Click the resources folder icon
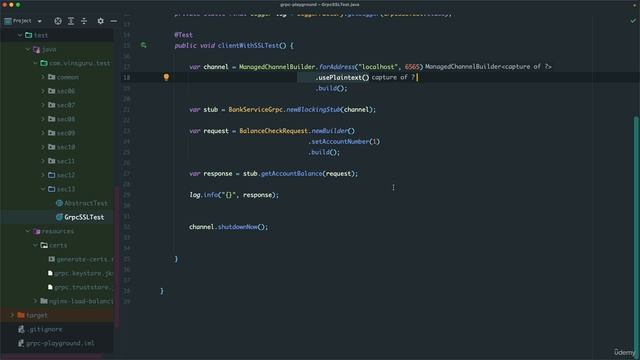The height and width of the screenshot is (360, 640). pos(36,231)
